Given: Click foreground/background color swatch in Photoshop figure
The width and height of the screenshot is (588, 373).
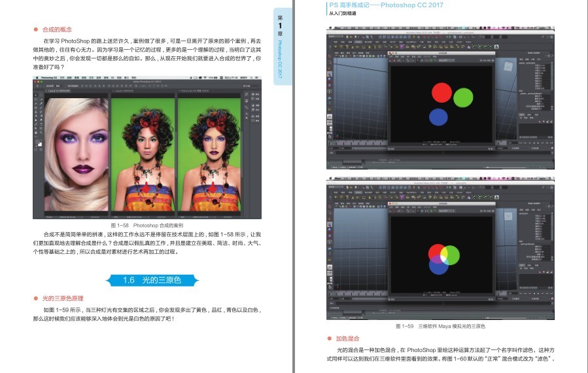Looking at the screenshot, I should click(x=39, y=143).
